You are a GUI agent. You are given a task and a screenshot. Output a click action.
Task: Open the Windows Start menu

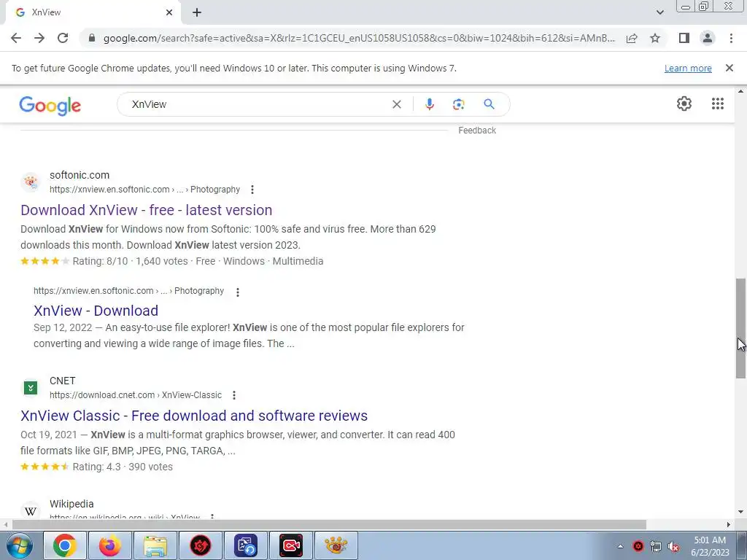tap(19, 545)
